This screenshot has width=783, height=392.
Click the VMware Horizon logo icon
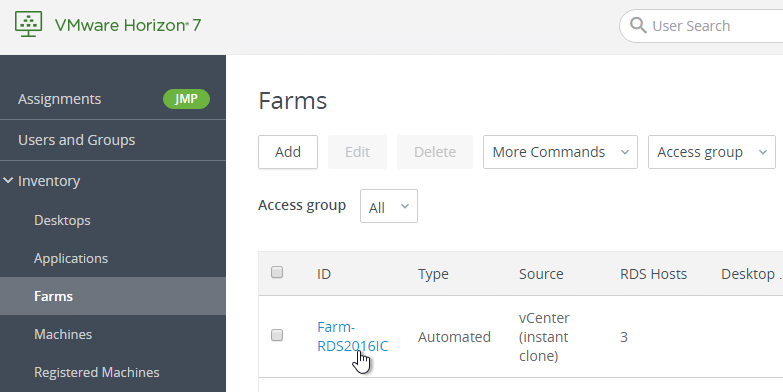pyautogui.click(x=28, y=24)
